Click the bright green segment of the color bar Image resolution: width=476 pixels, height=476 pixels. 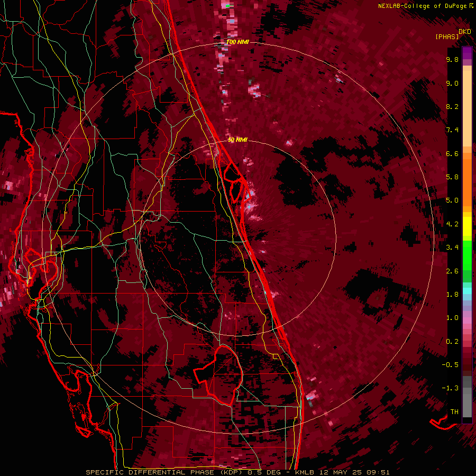(x=467, y=255)
